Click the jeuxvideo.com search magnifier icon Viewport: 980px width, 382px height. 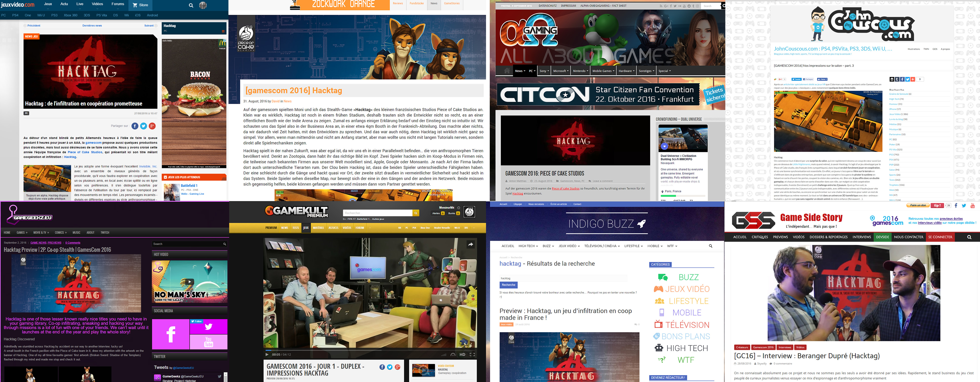tap(191, 5)
